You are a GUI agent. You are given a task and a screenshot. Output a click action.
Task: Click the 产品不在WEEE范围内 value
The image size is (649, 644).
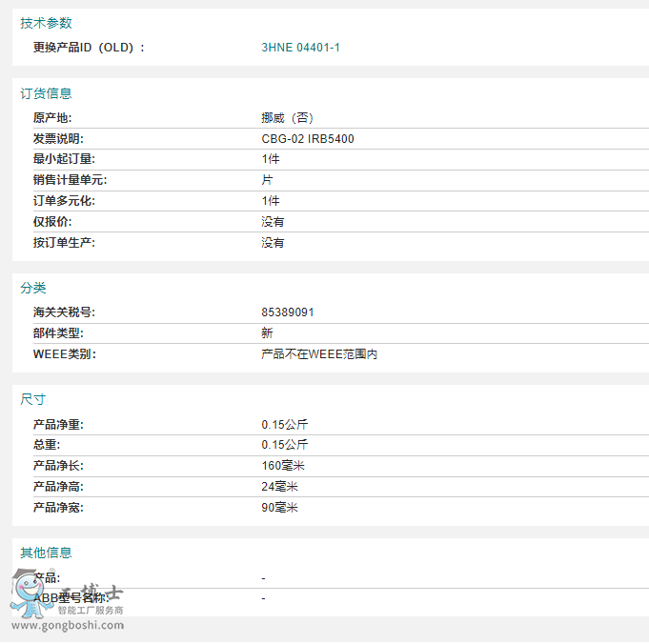click(x=320, y=354)
